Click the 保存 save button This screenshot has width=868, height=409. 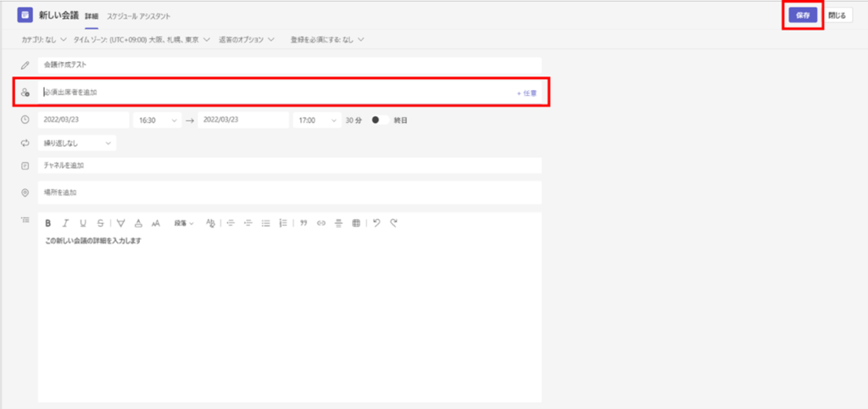click(802, 15)
